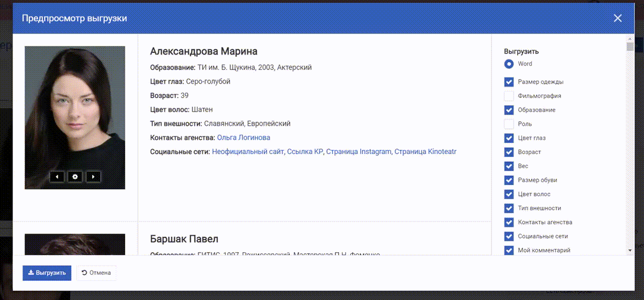
Task: Click the hair color value Шатен
Action: [x=202, y=110]
